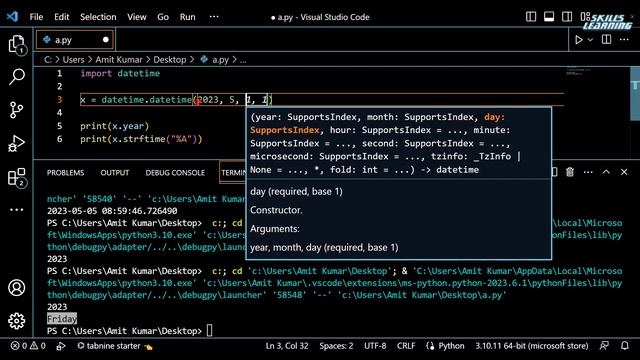The height and width of the screenshot is (360, 640).
Task: Open Source Control view
Action: click(16, 110)
